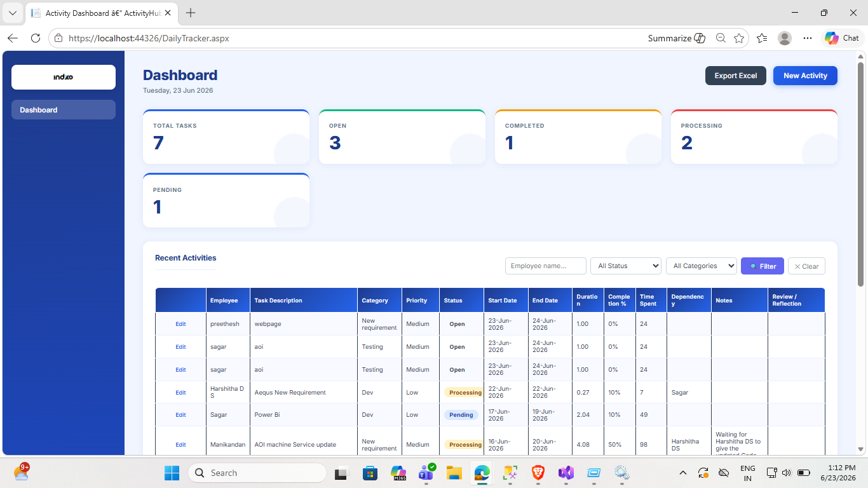The width and height of the screenshot is (868, 488).
Task: Open Brave browser from the taskbar
Action: [x=538, y=473]
